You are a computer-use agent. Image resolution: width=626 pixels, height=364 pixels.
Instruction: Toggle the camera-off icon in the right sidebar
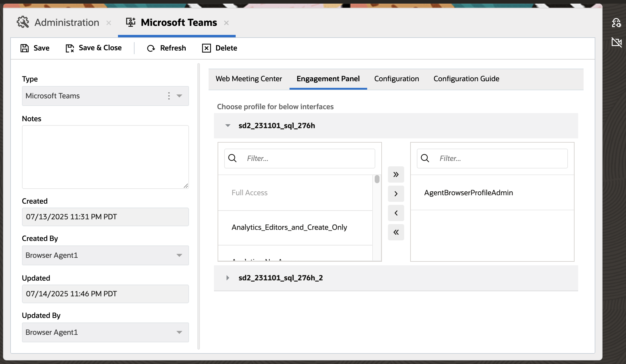point(617,42)
